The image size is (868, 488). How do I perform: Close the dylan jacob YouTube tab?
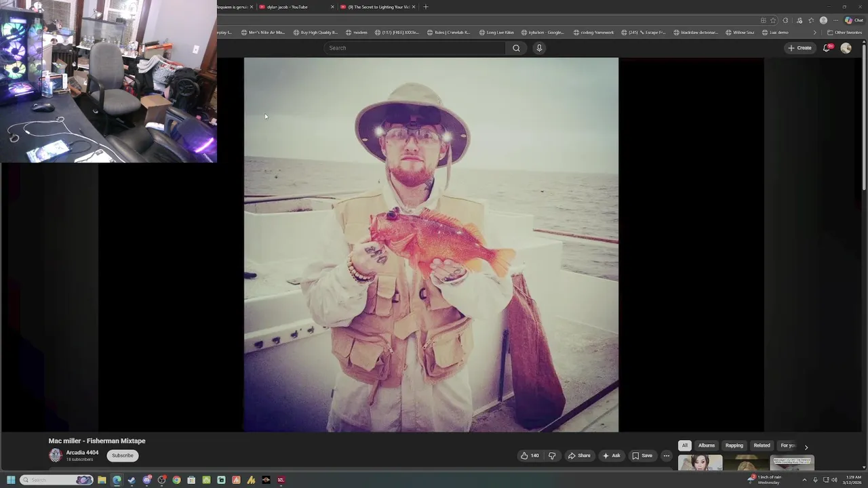pyautogui.click(x=332, y=7)
